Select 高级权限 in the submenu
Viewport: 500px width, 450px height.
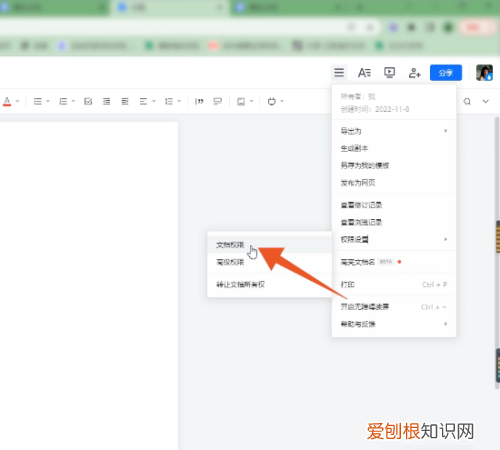pos(269,262)
